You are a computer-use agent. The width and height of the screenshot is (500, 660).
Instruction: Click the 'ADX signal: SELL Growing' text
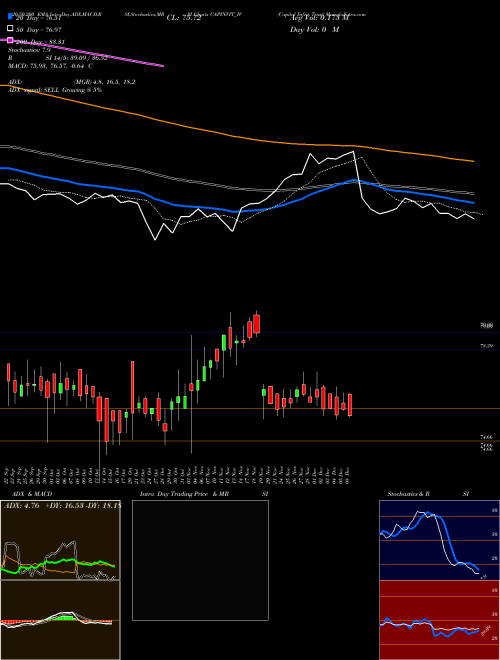[x=50, y=90]
